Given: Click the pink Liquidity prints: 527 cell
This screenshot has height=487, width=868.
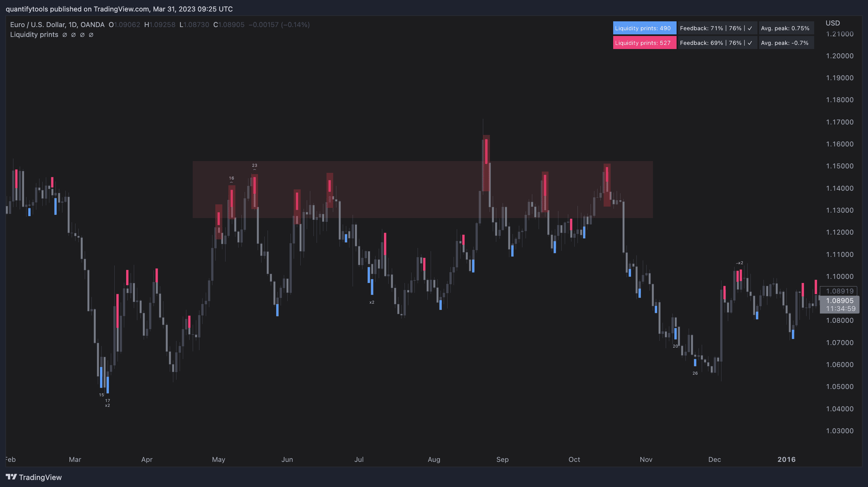Looking at the screenshot, I should [644, 43].
